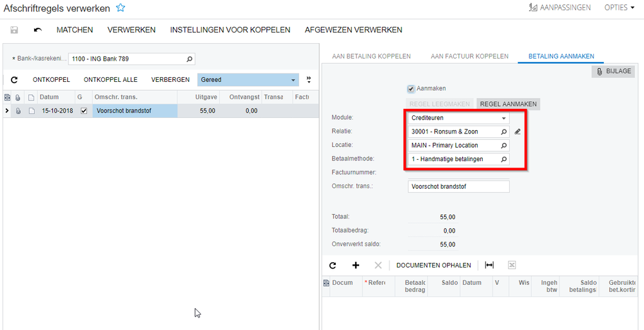Screen dimensions: 644x330
Task: Click the AANPASSINGEN icon in header
Action: click(x=534, y=7)
